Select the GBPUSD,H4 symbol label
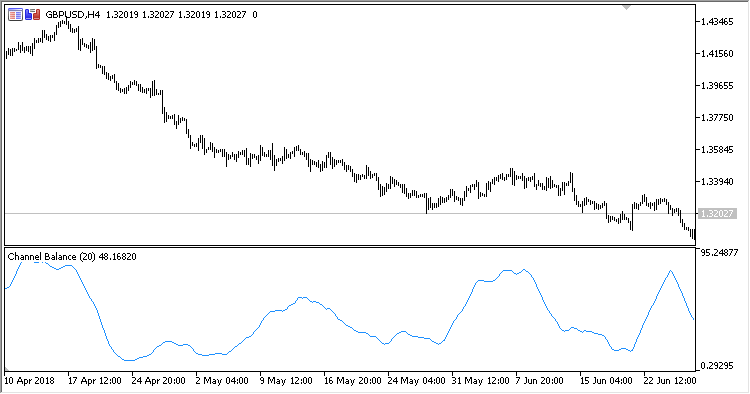This screenshot has width=750, height=394. coord(73,15)
